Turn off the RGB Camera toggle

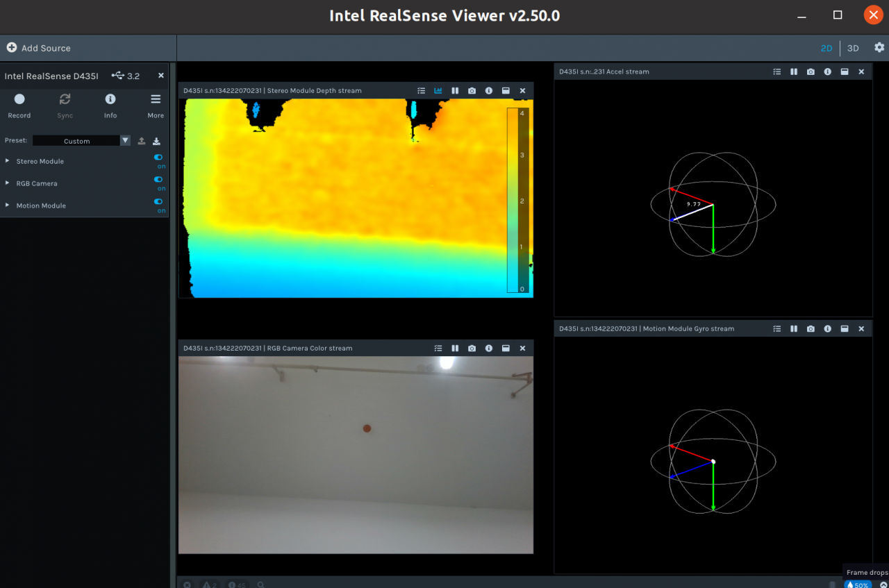click(158, 180)
